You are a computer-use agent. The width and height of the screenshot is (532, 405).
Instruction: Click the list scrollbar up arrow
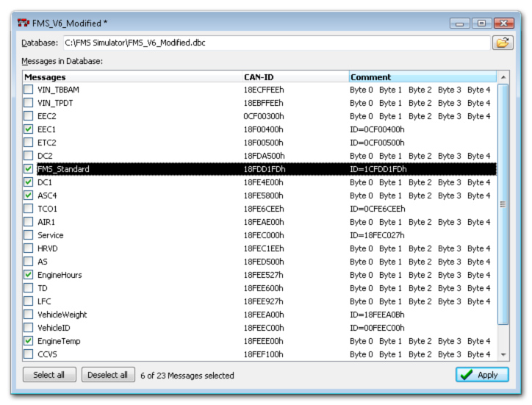tap(503, 77)
